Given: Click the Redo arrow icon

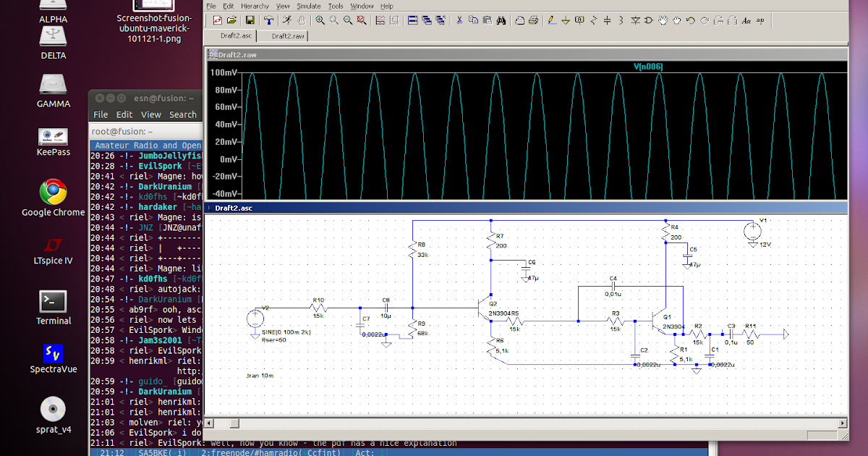Looking at the screenshot, I should click(x=705, y=20).
